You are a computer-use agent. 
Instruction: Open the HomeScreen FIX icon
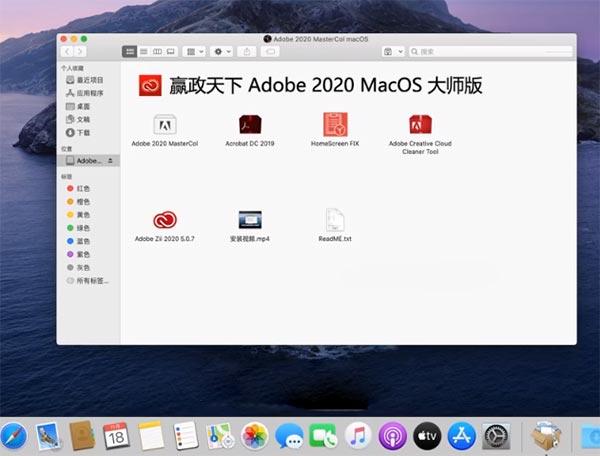coord(335,124)
